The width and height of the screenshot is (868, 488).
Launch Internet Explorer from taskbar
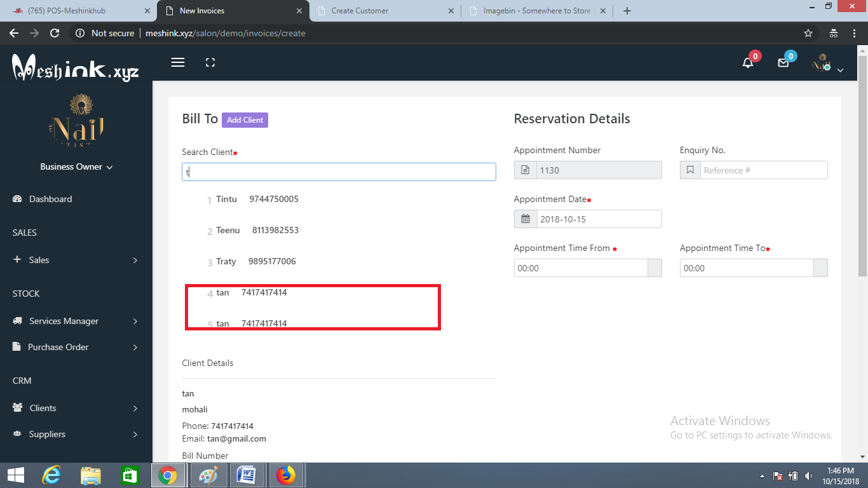[51, 475]
